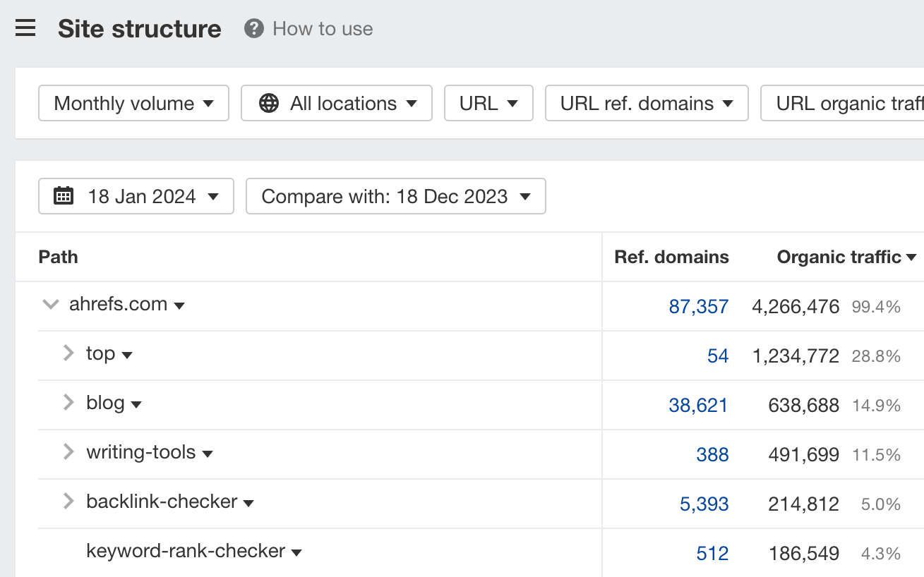Image resolution: width=924 pixels, height=577 pixels.
Task: Open the URL filter dropdown
Action: pos(488,104)
